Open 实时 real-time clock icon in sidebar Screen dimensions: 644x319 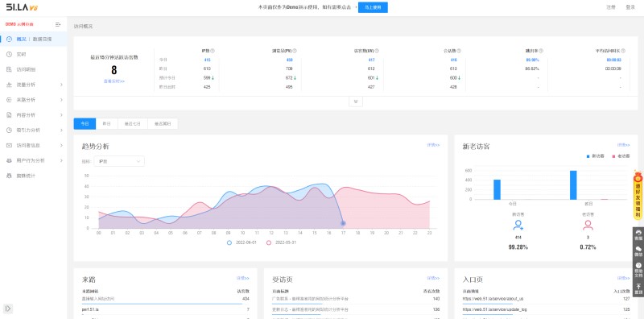[x=10, y=54]
